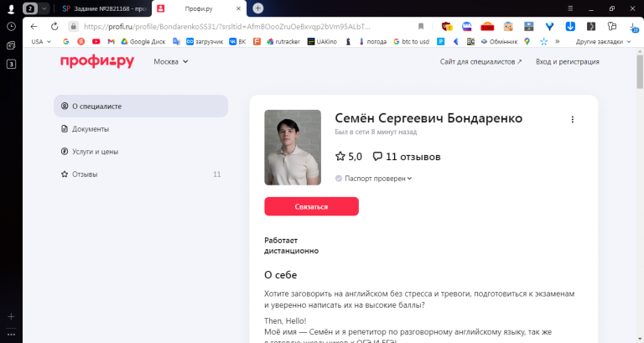
Task: Click the Работает дистанционно text
Action: point(291,246)
